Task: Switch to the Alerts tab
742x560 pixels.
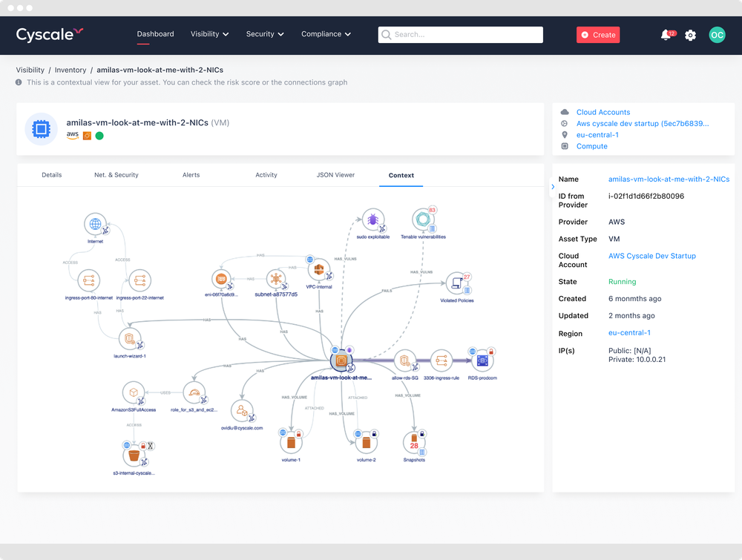Action: (x=191, y=175)
